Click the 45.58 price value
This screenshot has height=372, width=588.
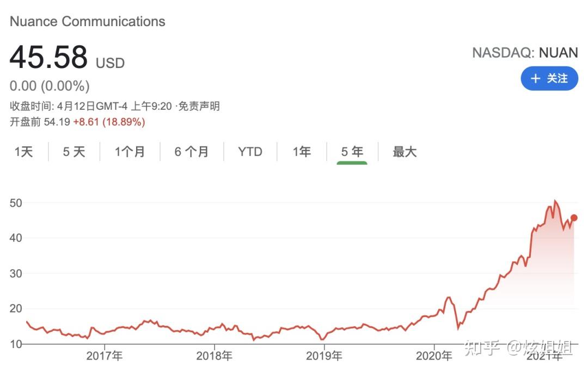49,57
